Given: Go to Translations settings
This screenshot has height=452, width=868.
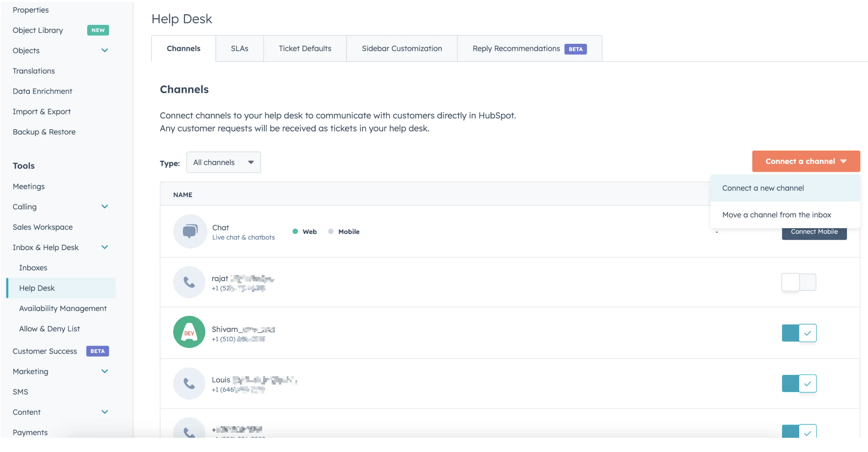Looking at the screenshot, I should tap(34, 71).
